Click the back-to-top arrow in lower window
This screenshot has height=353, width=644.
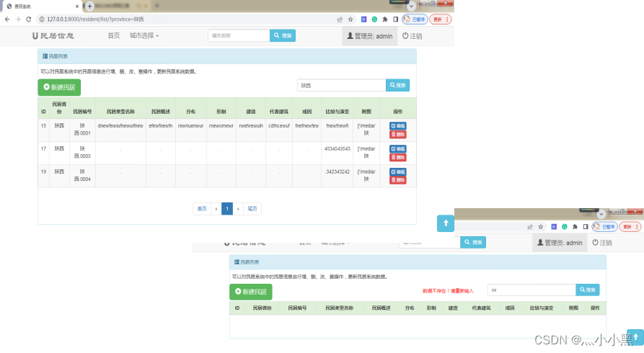point(635,337)
